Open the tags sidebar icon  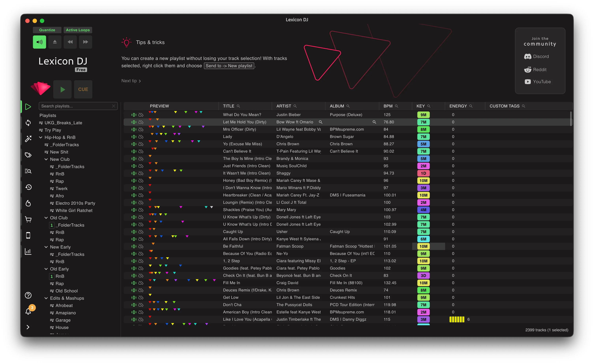tap(28, 155)
